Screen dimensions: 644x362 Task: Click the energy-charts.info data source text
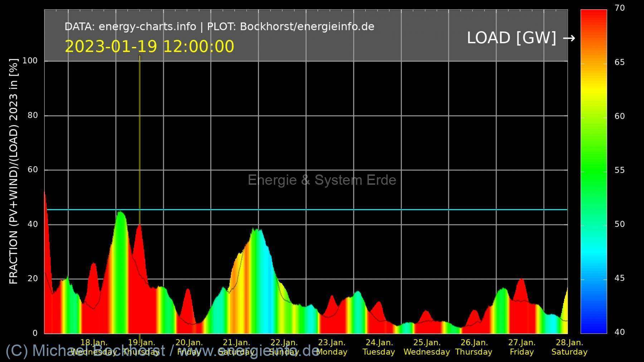pos(147,27)
